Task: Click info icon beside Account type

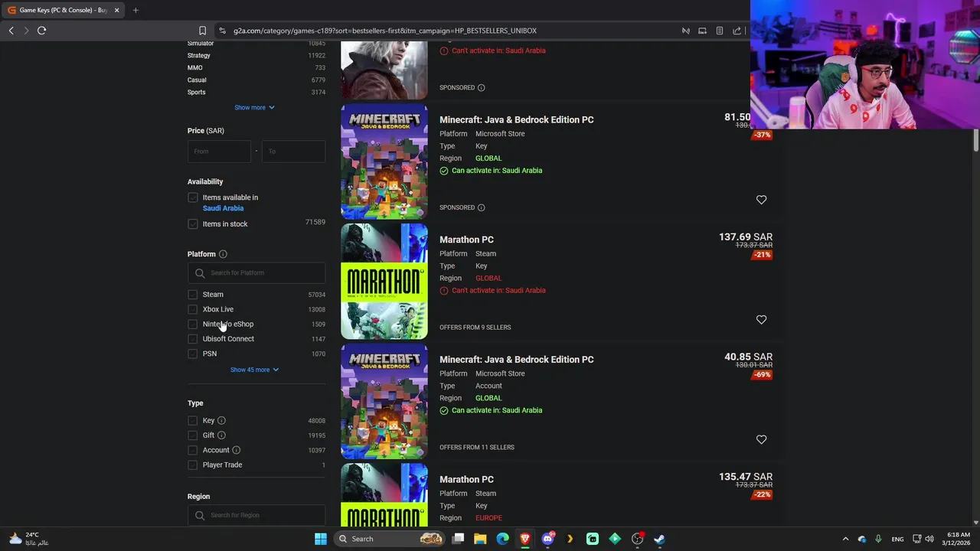Action: coord(236,450)
